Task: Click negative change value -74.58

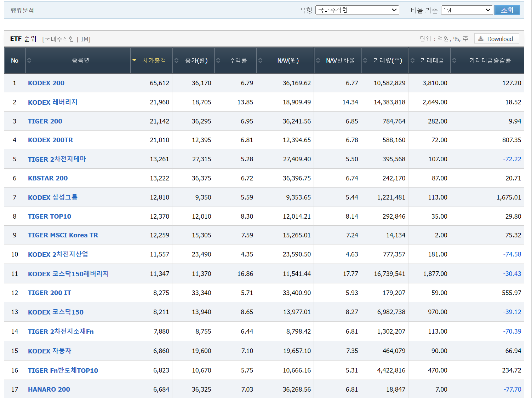Action: click(x=512, y=254)
